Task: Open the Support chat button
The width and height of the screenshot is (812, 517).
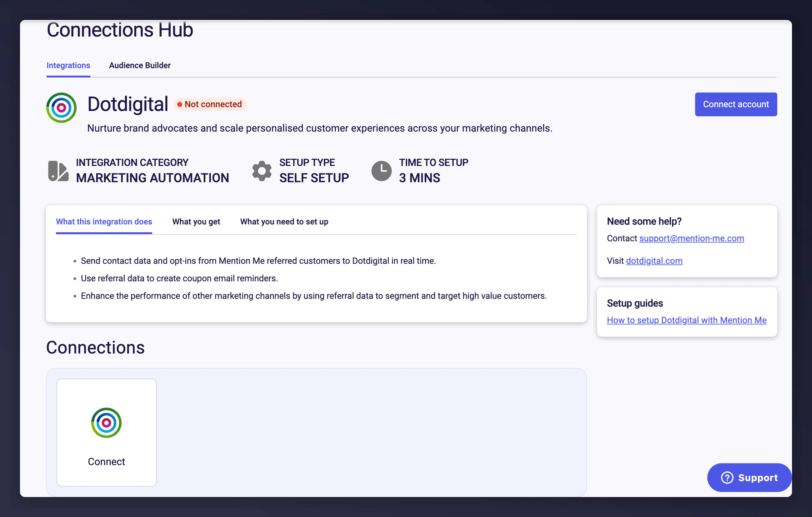Action: [x=749, y=478]
